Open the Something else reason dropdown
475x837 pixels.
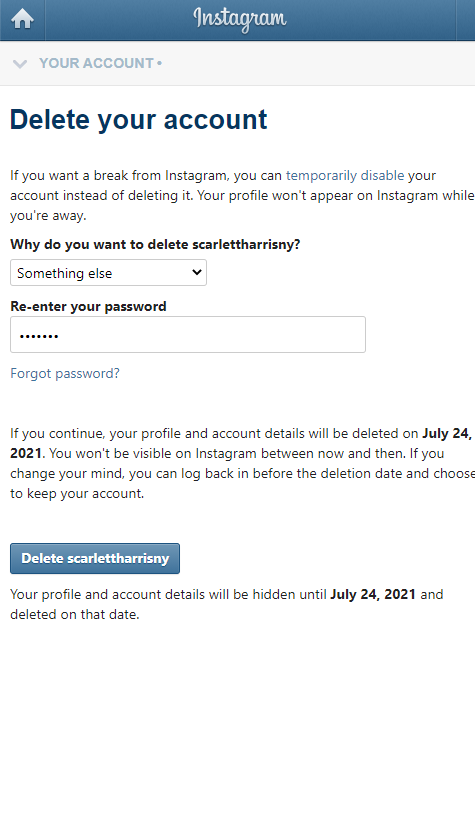click(x=108, y=273)
